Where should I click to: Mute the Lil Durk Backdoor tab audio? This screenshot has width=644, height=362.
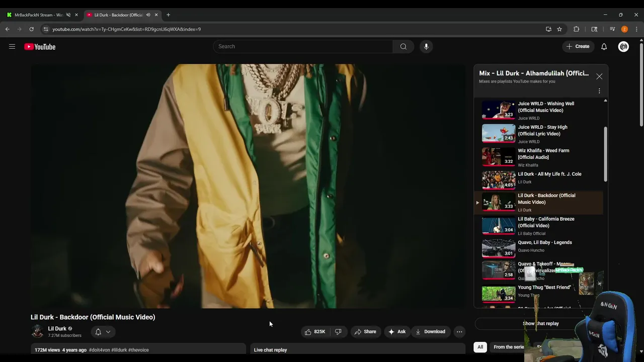coord(148,15)
